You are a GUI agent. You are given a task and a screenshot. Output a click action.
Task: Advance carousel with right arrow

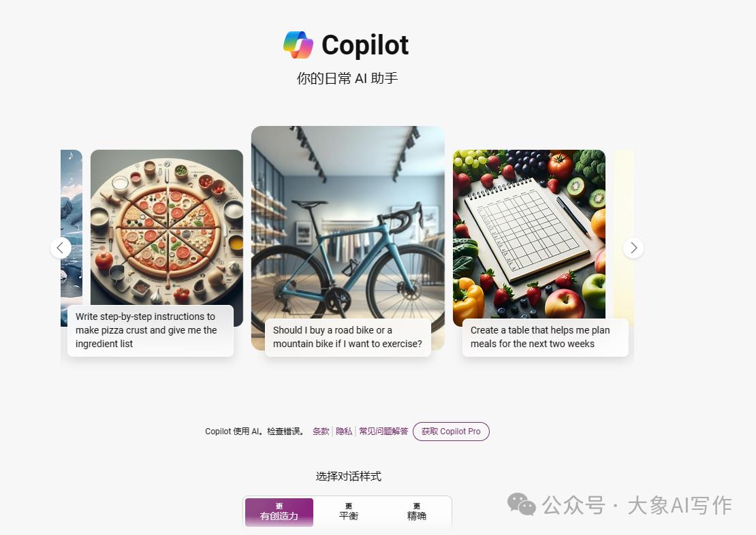coord(633,248)
